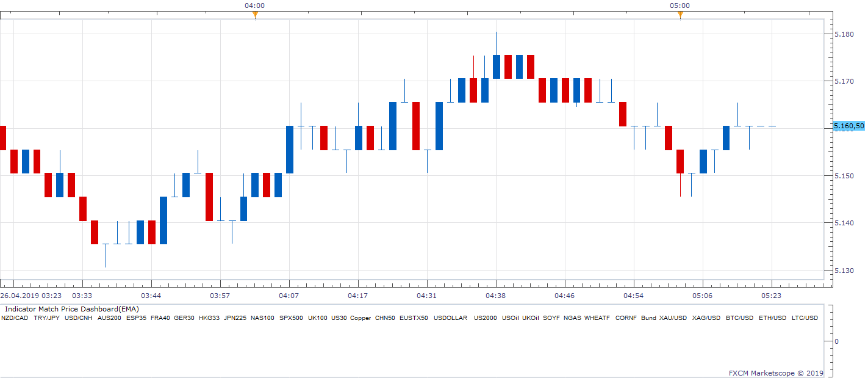Select GER30 in the dashboard
Viewport: 868px width, 378px height.
(184, 318)
